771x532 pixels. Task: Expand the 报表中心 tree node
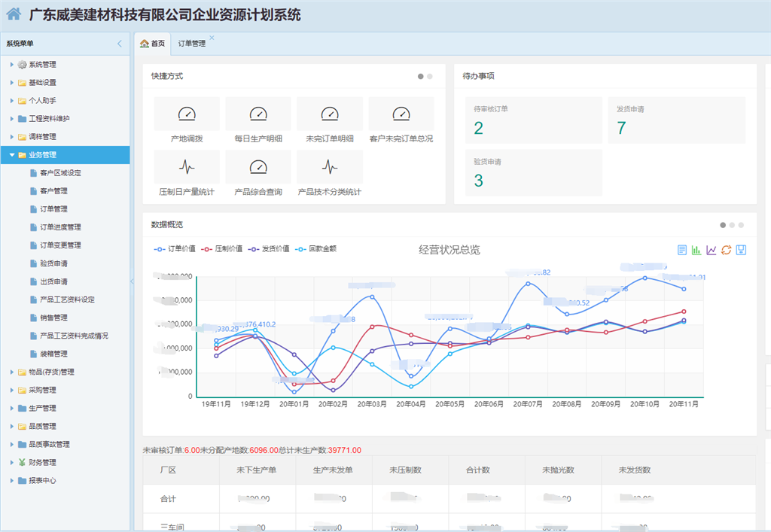coord(12,480)
